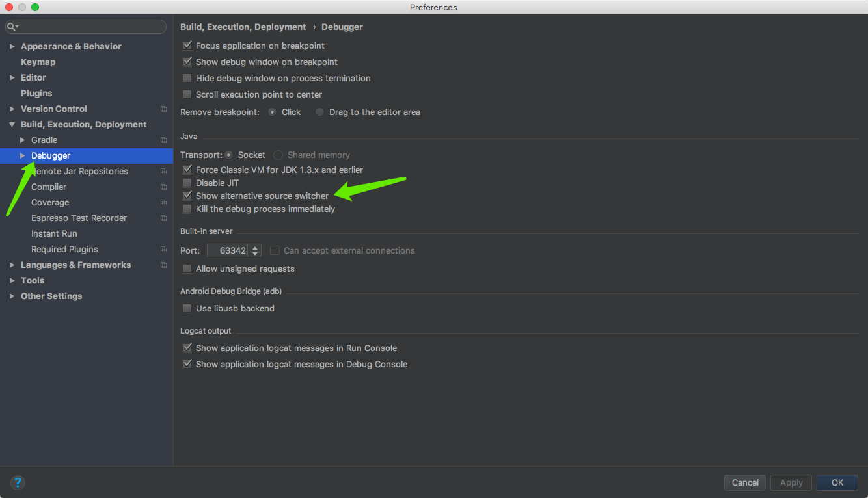
Task: Select Socket transport radio button
Action: pos(228,155)
